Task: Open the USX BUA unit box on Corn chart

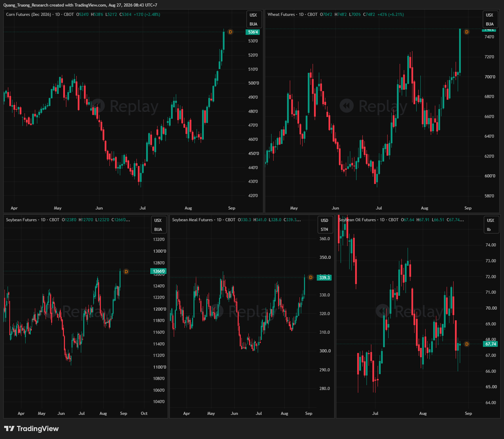Action: pyautogui.click(x=254, y=20)
